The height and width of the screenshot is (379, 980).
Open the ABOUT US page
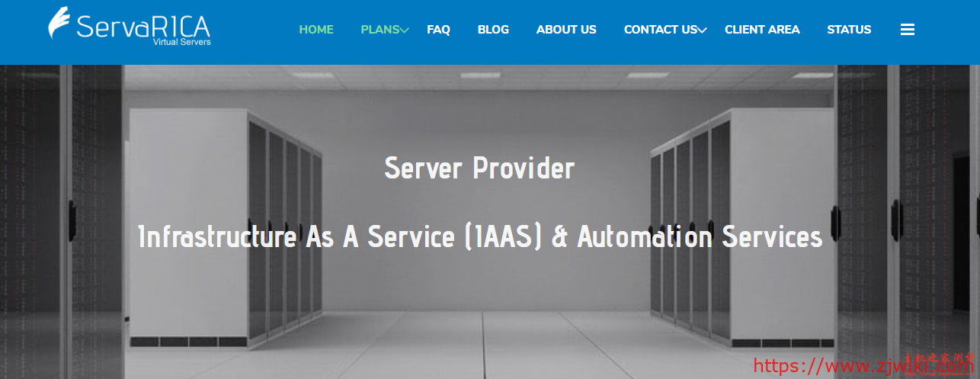pyautogui.click(x=566, y=30)
